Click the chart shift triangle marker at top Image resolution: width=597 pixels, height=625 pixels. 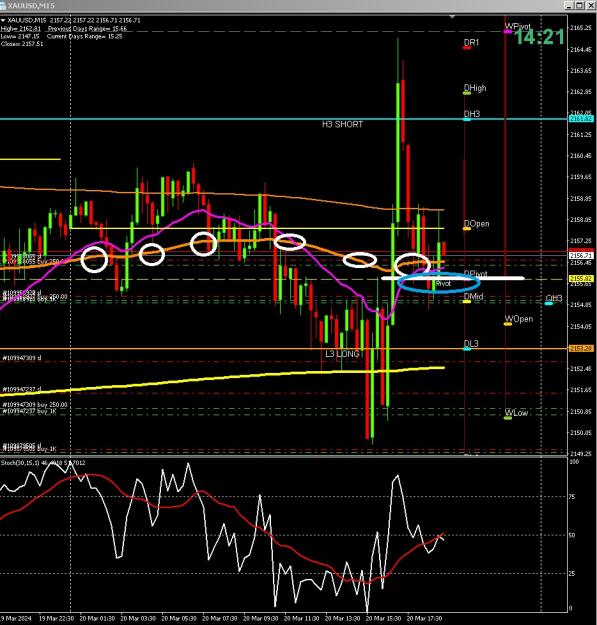click(452, 17)
